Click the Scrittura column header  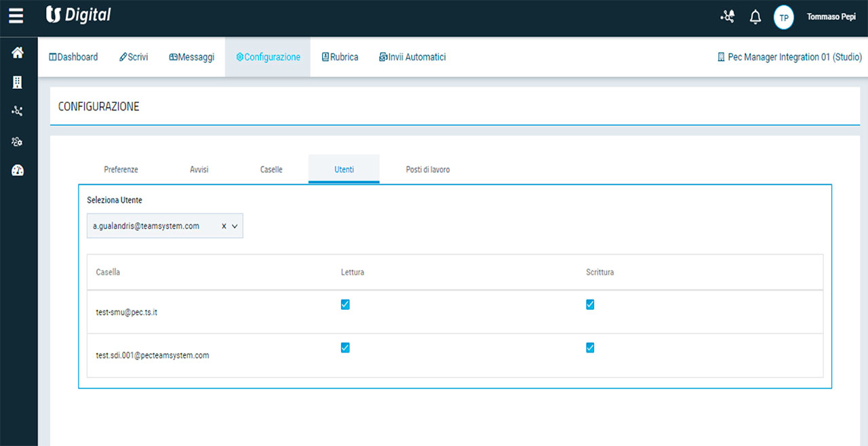click(600, 272)
